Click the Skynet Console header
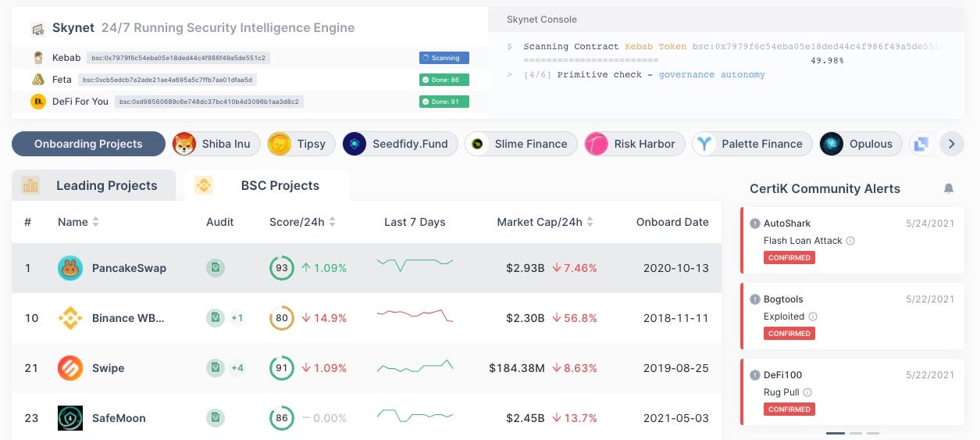Image resolution: width=980 pixels, height=440 pixels. (x=542, y=19)
